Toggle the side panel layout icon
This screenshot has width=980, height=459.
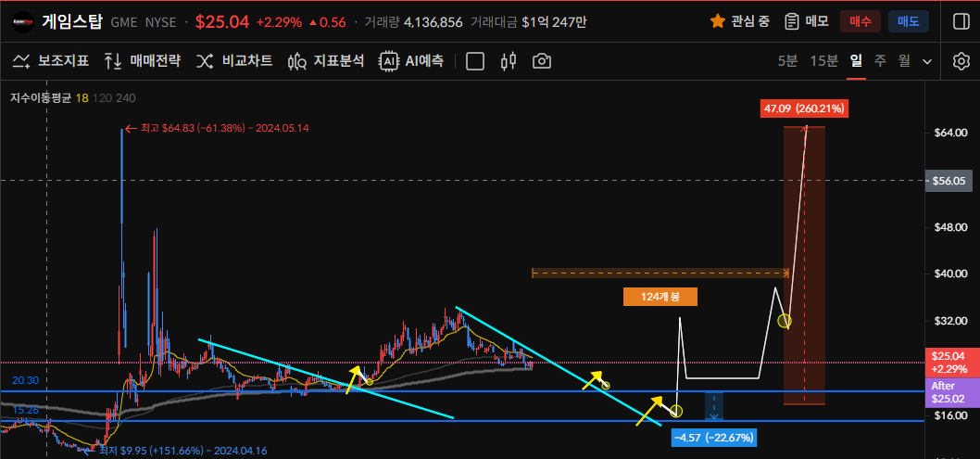click(961, 22)
